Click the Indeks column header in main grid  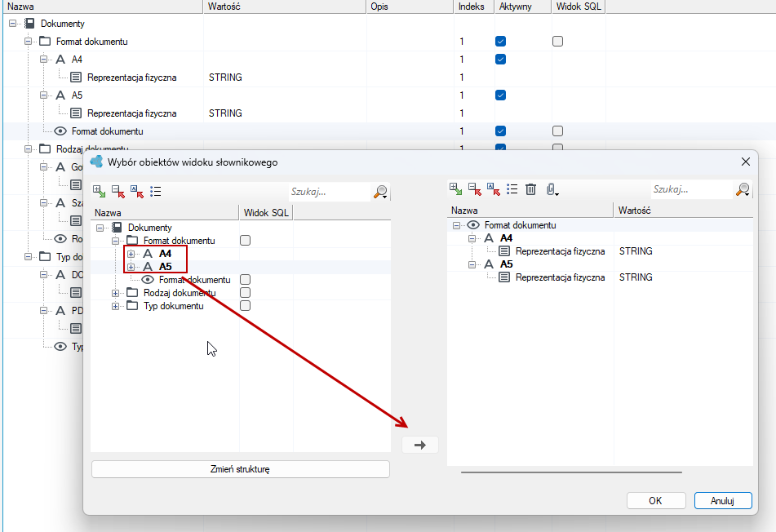[x=473, y=7]
